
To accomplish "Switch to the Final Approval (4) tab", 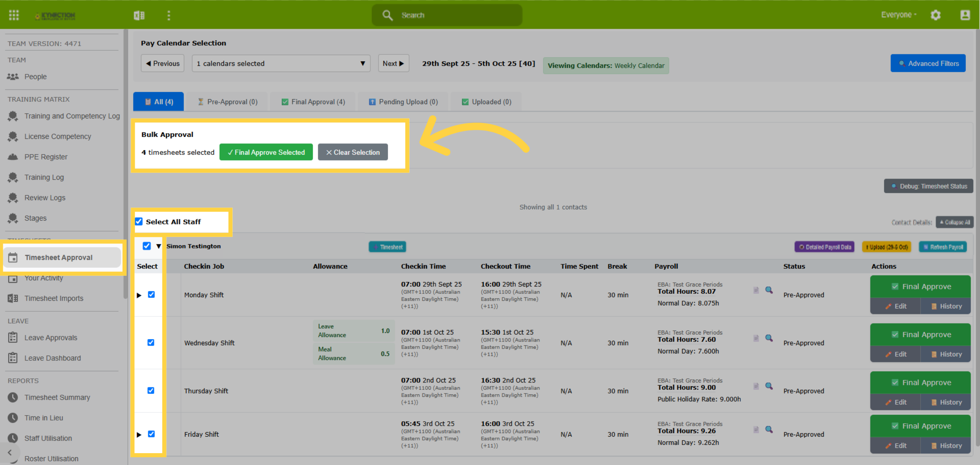I will pos(313,102).
